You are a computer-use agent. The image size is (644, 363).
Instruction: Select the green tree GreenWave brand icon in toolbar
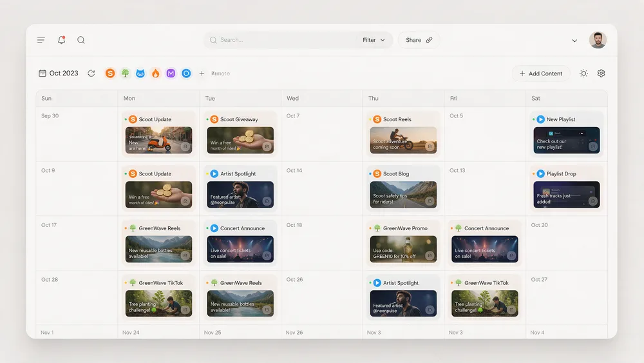tap(126, 73)
